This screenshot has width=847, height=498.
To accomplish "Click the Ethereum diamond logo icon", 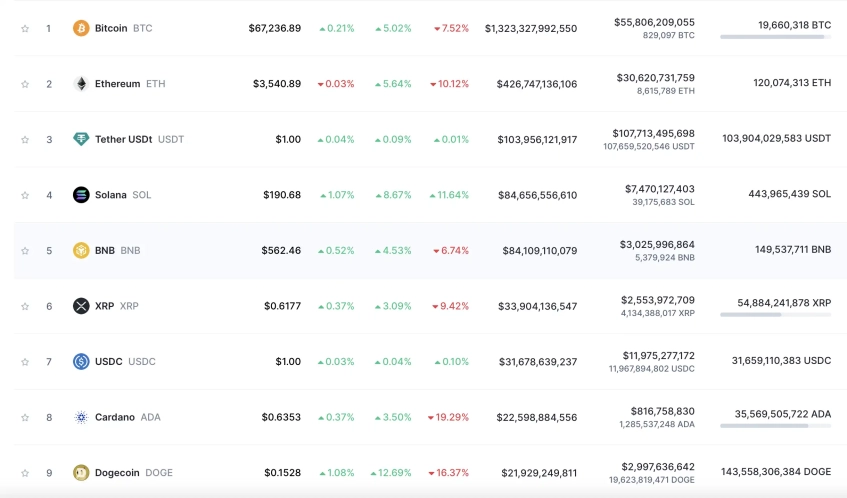I will [81, 84].
